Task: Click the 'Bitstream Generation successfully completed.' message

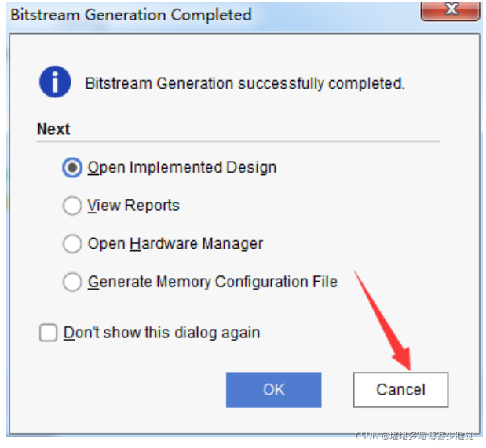Action: tap(245, 83)
